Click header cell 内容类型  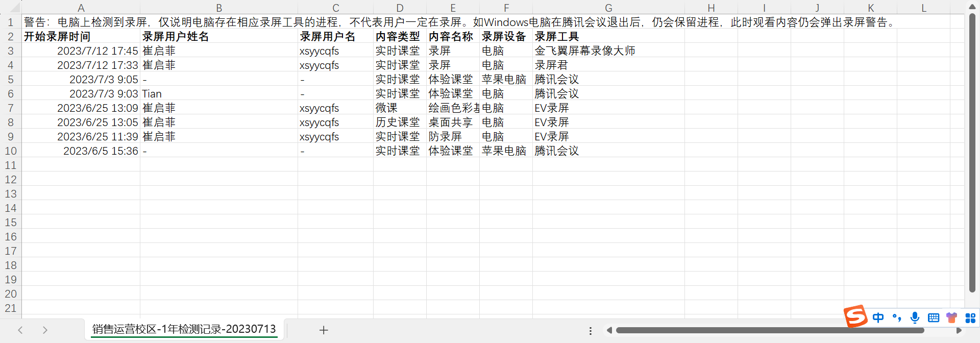pos(400,37)
